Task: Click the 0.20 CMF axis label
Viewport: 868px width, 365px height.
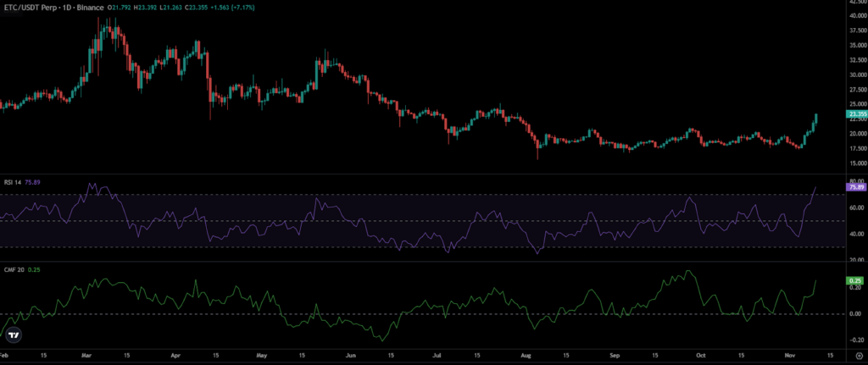Action: pos(854,288)
